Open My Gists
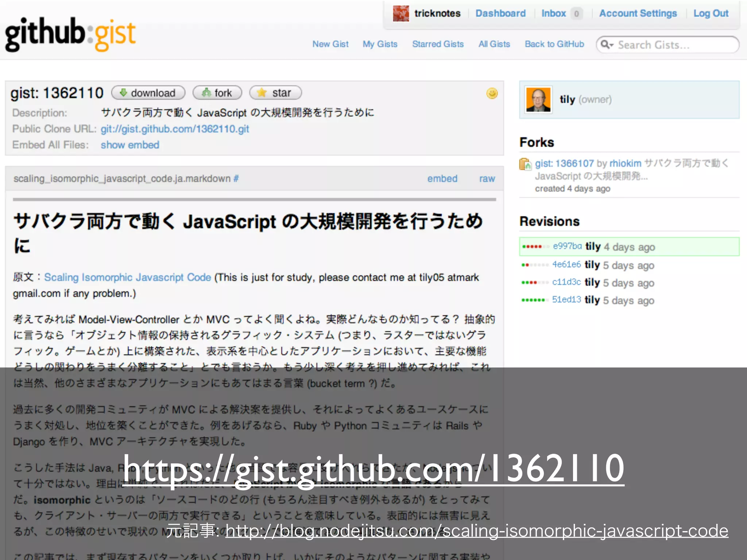Screen dimensions: 747x560 [380, 44]
